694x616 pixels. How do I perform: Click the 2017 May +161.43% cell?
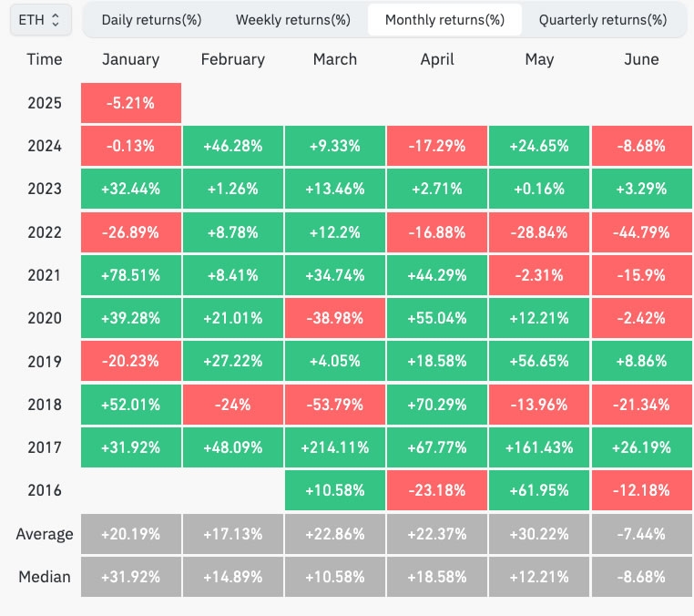pyautogui.click(x=539, y=447)
